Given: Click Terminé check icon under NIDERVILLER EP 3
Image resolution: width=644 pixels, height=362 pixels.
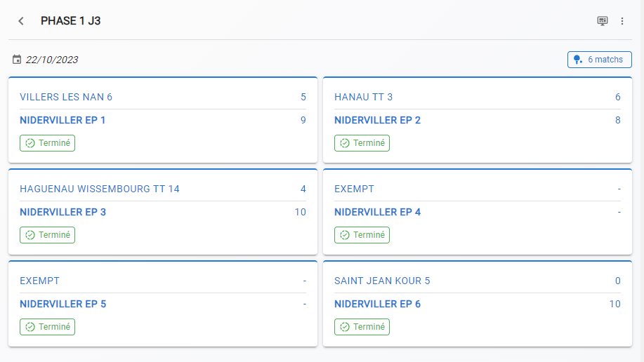Looking at the screenshot, I should pos(30,235).
